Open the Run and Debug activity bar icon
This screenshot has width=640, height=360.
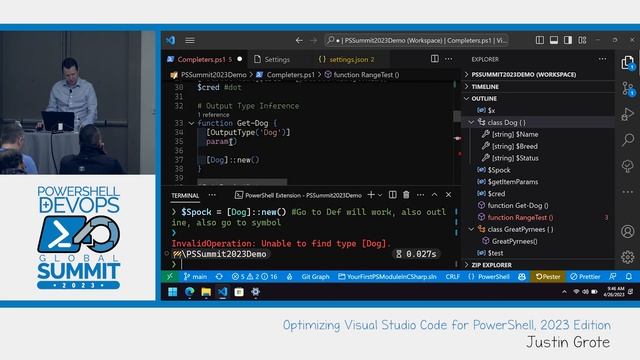pyautogui.click(x=627, y=114)
